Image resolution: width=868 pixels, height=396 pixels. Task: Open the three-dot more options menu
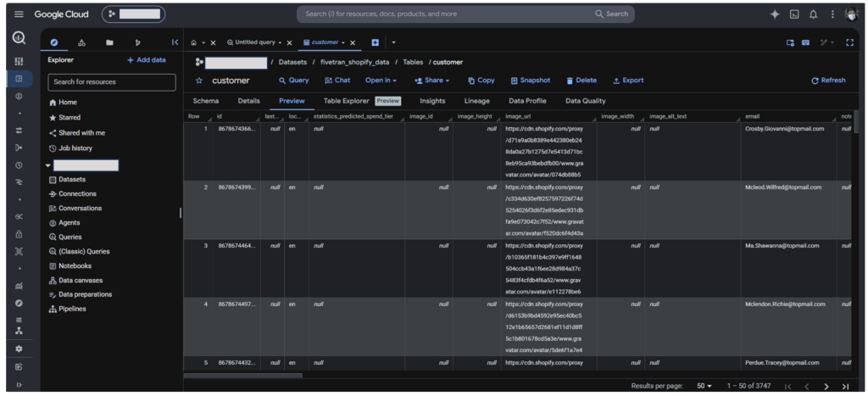point(832,15)
